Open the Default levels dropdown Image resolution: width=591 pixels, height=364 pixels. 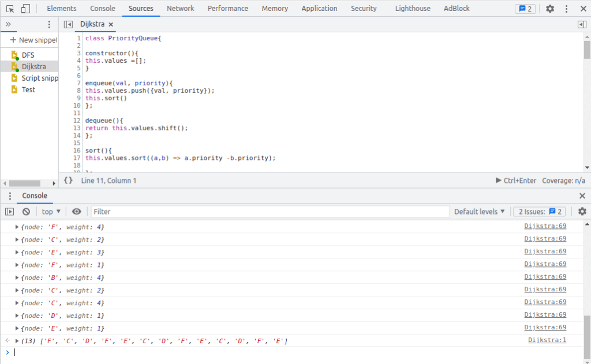click(x=479, y=211)
